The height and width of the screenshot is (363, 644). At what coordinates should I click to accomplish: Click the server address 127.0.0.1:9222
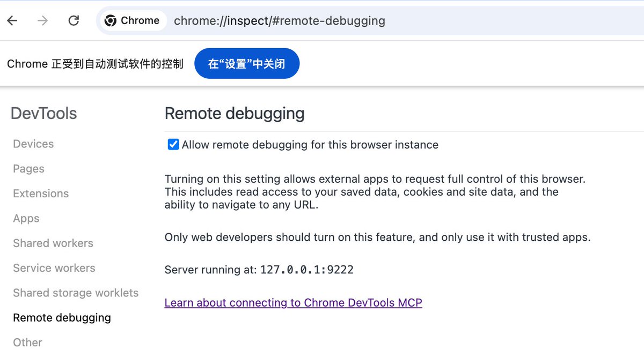point(307,270)
